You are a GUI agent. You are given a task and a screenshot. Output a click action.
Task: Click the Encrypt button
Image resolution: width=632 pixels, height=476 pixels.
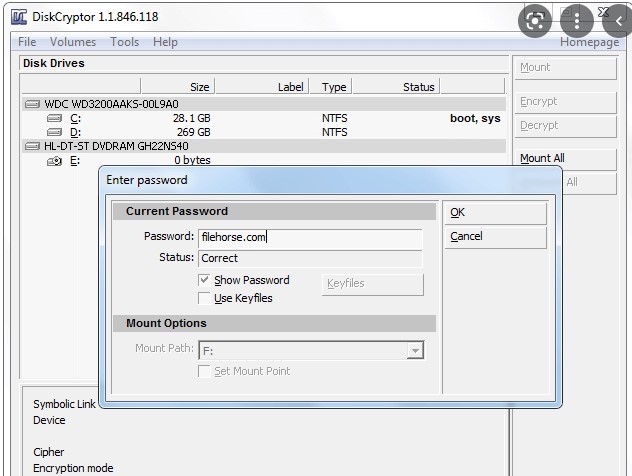pyautogui.click(x=565, y=102)
